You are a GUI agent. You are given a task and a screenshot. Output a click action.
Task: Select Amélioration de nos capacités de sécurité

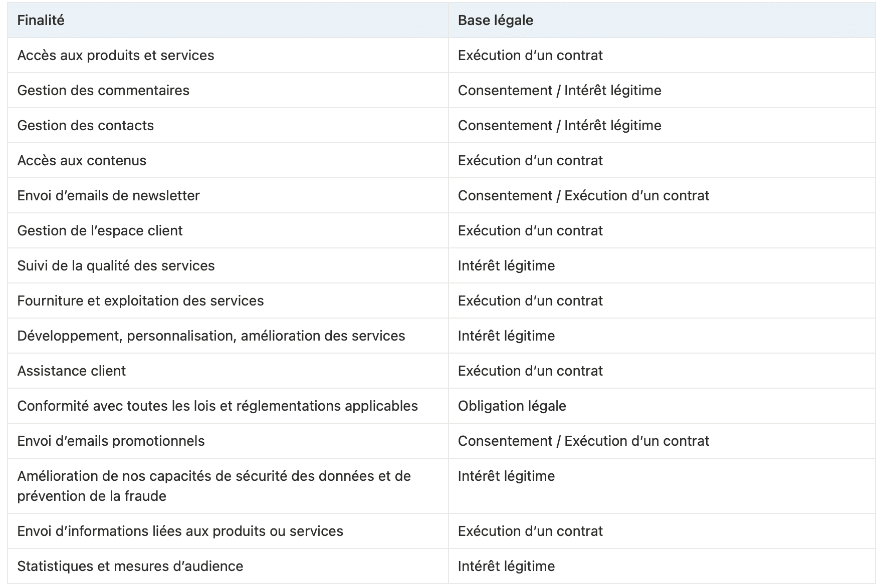click(x=214, y=486)
